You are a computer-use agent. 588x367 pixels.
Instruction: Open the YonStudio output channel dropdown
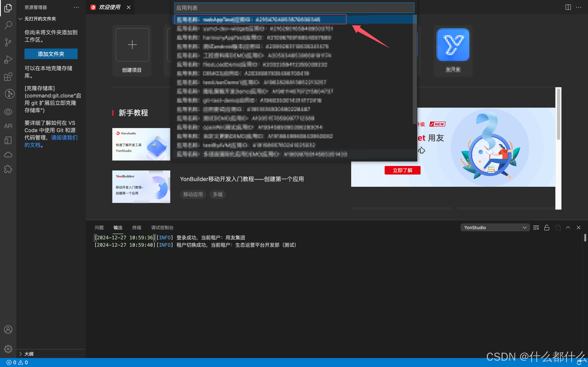coord(495,227)
